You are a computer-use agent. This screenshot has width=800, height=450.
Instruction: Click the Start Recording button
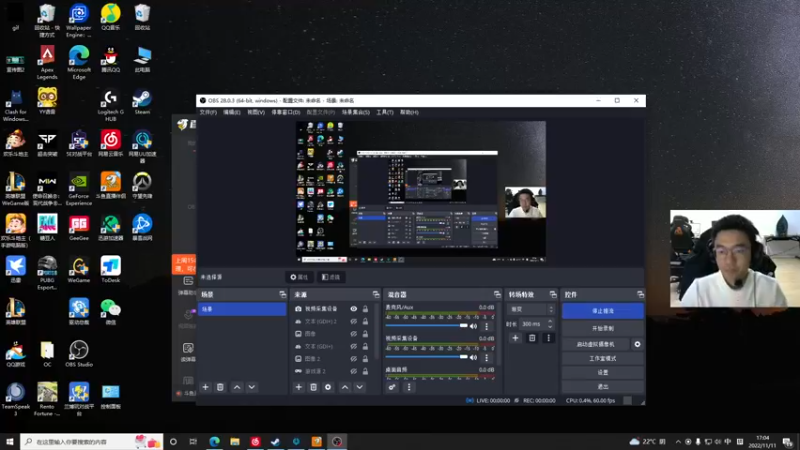click(x=603, y=328)
